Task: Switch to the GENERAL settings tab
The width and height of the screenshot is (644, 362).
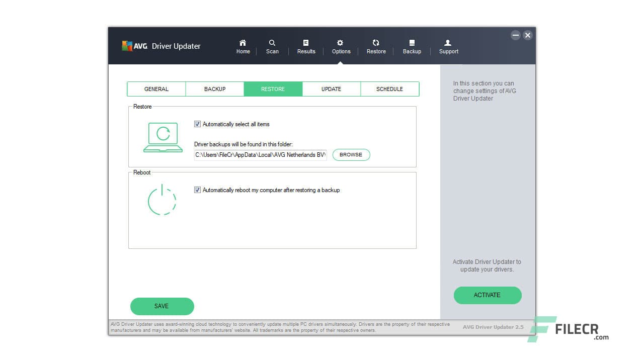Action: 156,88
